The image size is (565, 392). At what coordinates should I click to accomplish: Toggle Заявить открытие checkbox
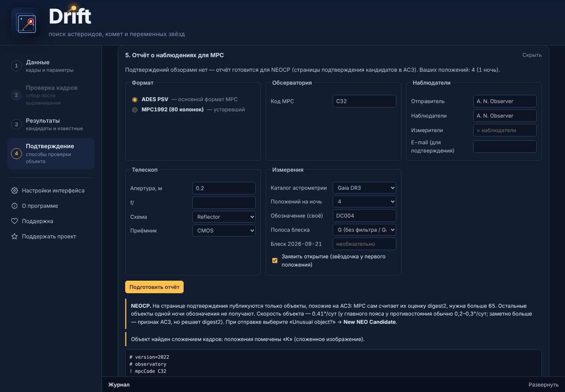tap(275, 260)
